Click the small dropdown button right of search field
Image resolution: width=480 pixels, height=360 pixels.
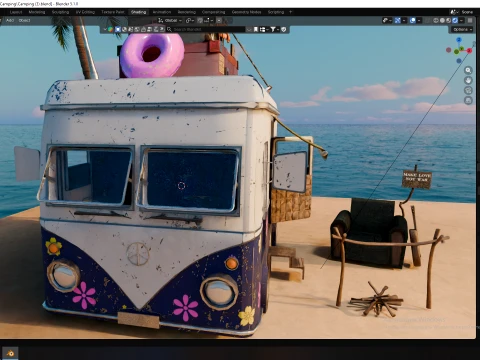(x=249, y=29)
